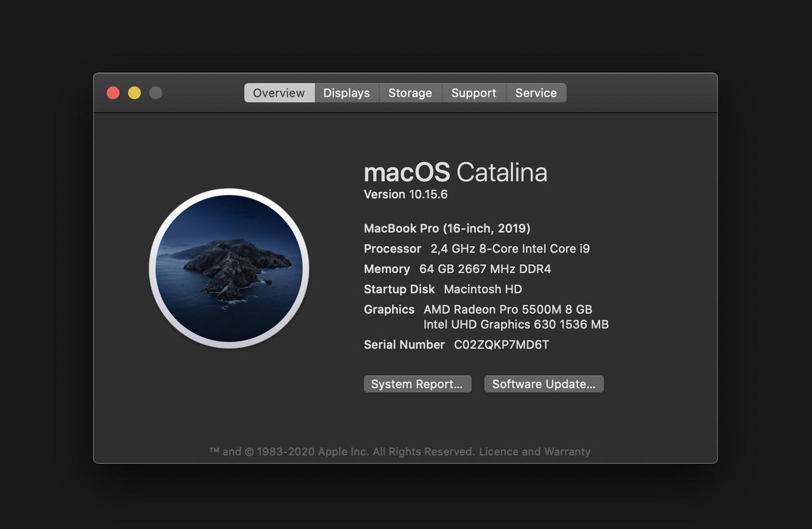The height and width of the screenshot is (529, 812).
Task: Close the About This Mac window
Action: 113,93
